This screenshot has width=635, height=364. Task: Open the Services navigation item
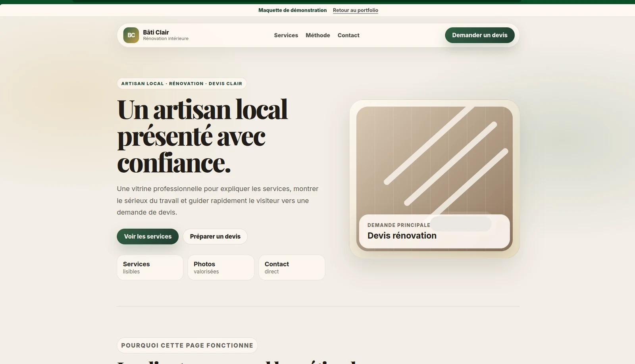pos(286,35)
